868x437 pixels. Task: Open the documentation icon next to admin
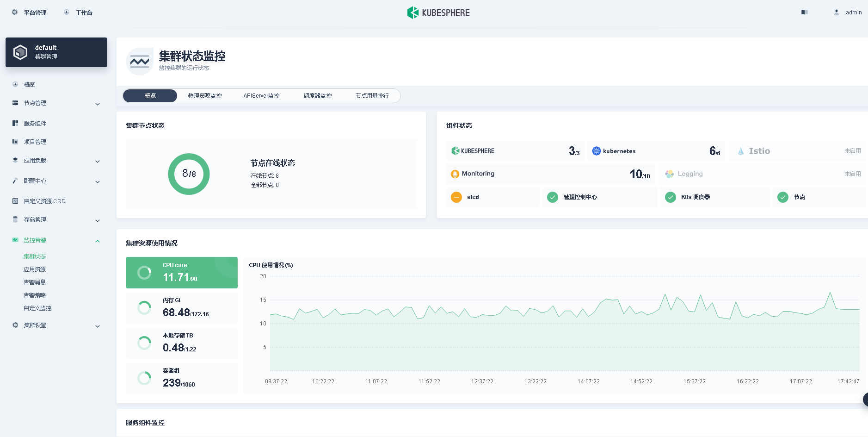pos(805,12)
